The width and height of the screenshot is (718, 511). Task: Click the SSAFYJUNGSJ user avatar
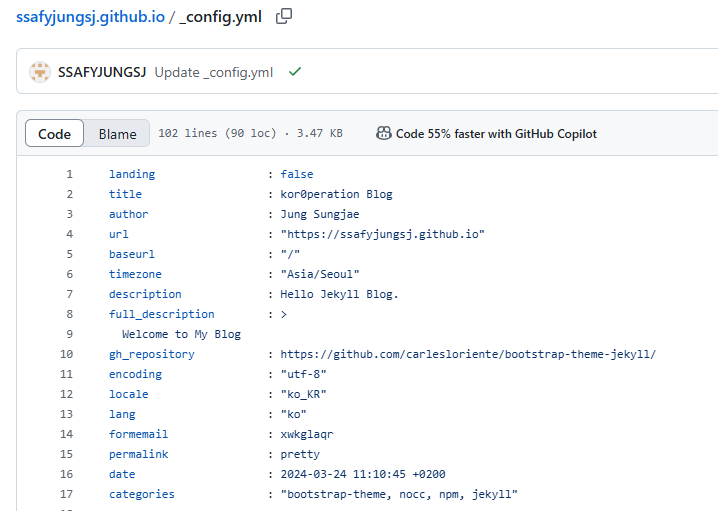coord(40,72)
